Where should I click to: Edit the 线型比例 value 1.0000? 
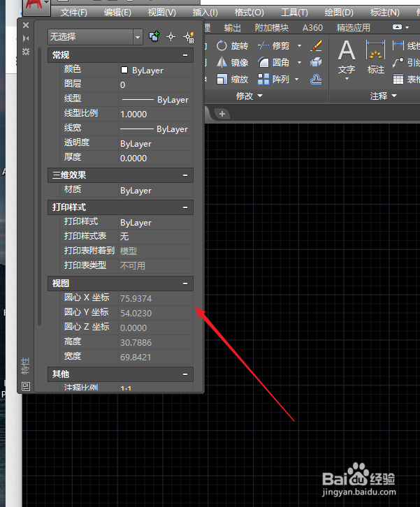[x=156, y=114]
